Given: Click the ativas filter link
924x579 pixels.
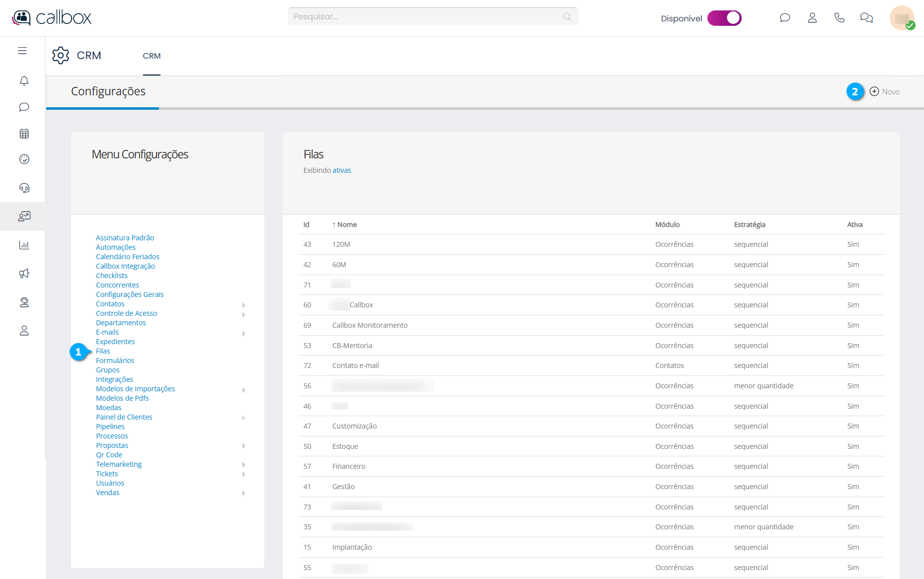Looking at the screenshot, I should 341,170.
